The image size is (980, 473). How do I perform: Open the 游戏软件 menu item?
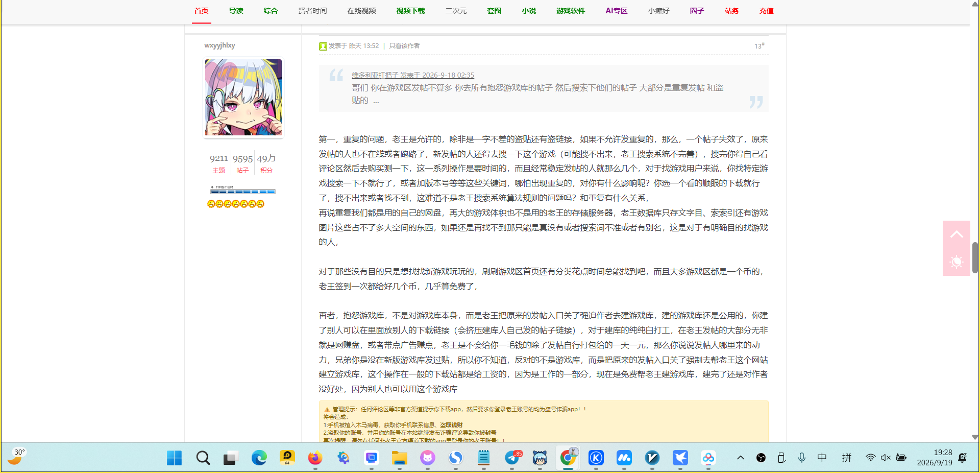[571, 11]
